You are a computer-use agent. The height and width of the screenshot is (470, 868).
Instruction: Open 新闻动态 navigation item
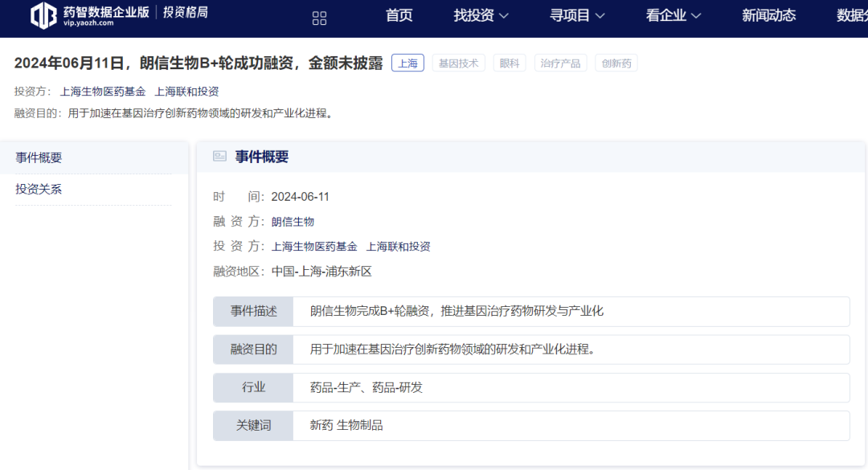tap(768, 15)
